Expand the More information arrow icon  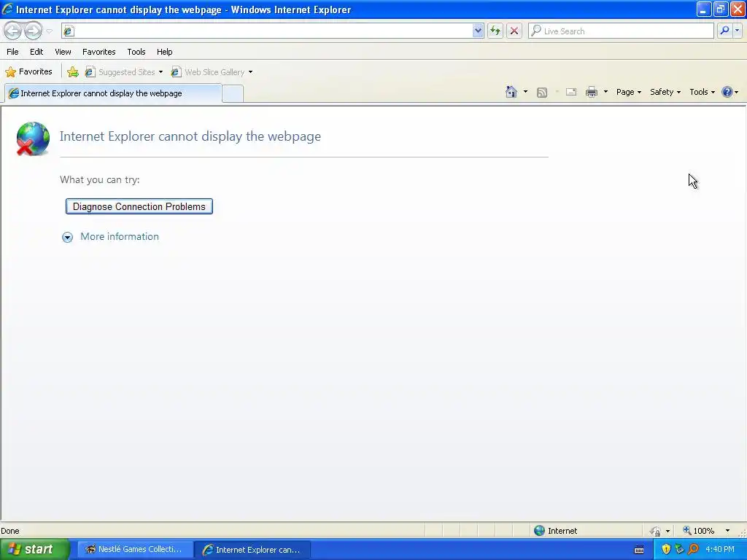tap(68, 237)
